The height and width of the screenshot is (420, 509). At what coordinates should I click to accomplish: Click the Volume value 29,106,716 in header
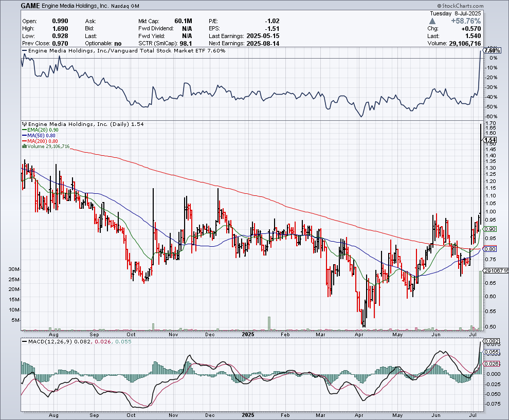tap(465, 44)
